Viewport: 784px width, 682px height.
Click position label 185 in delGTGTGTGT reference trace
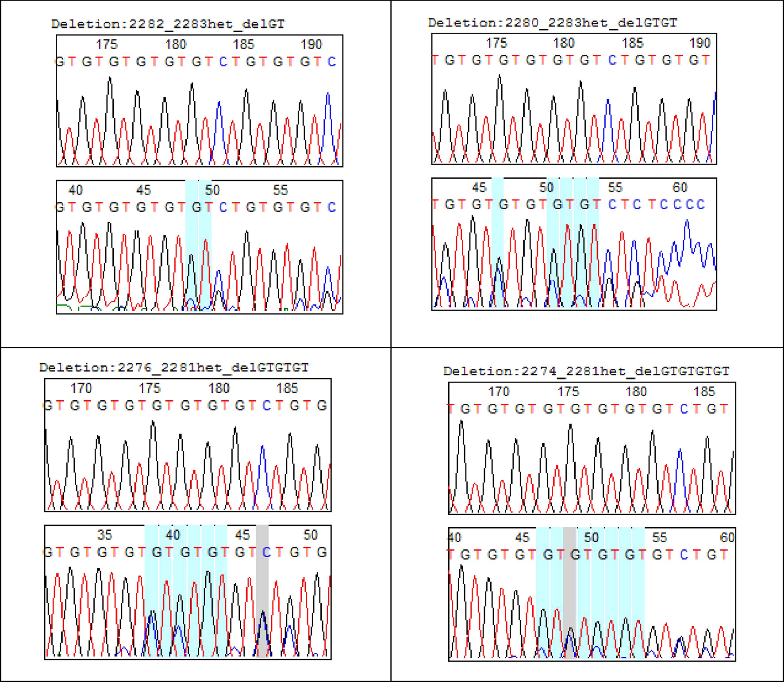pos(704,392)
